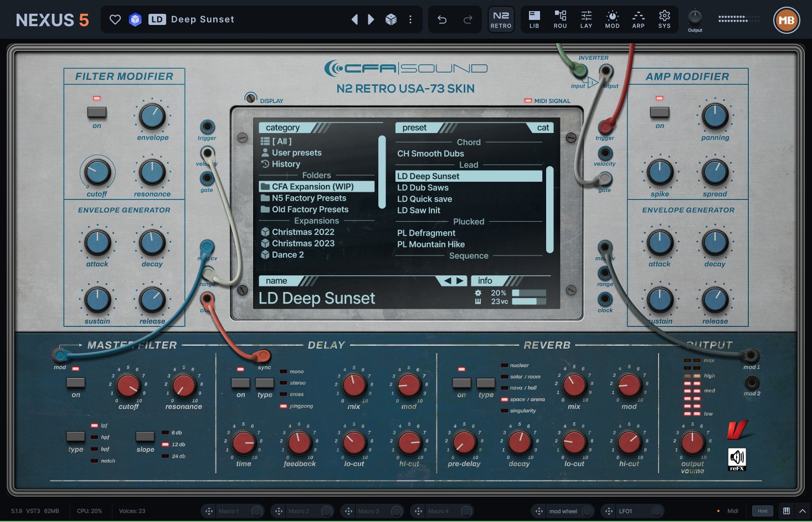This screenshot has height=522, width=812.
Task: Click the CFA Expansion (WIP) folder icon
Action: (265, 187)
